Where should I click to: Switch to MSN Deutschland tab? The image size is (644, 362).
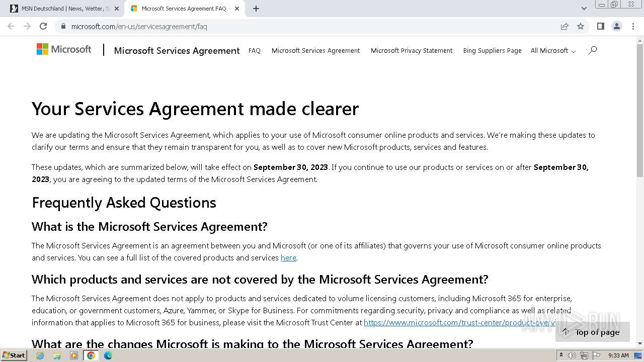[x=65, y=9]
